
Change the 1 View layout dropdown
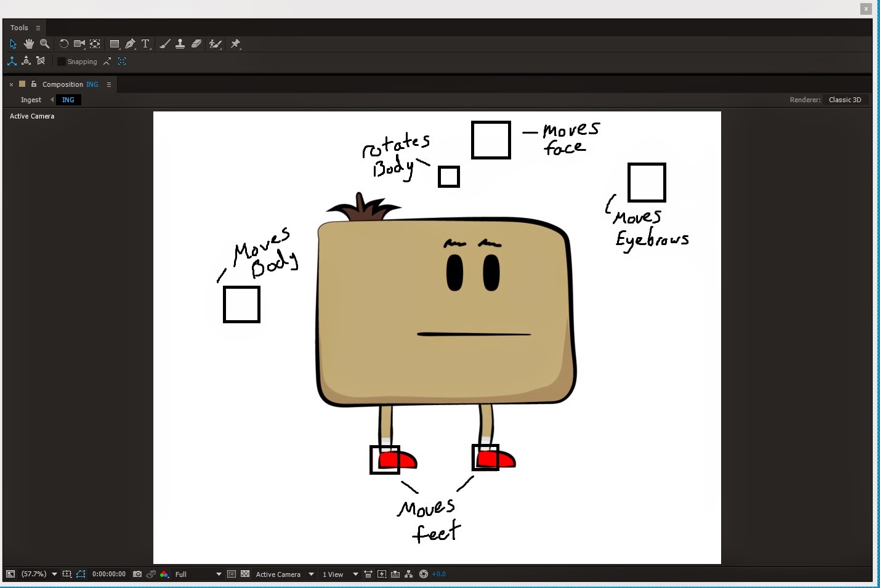tap(337, 574)
